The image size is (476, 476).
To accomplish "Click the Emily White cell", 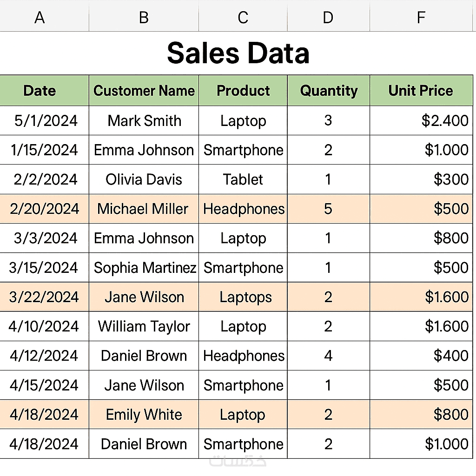I will (x=144, y=415).
